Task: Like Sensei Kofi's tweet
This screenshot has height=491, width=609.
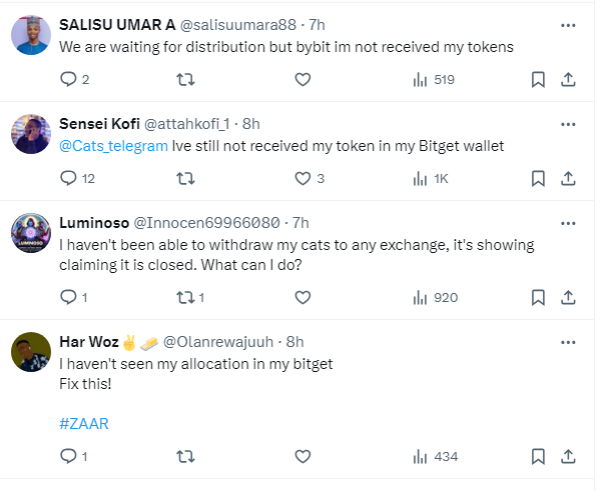Action: [303, 178]
